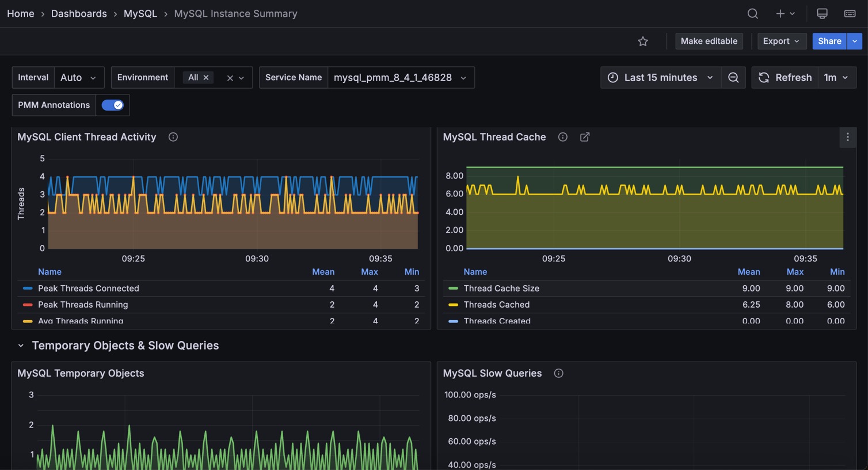
Task: Click the info icon beside MySQL Slow Queries
Action: coord(558,373)
